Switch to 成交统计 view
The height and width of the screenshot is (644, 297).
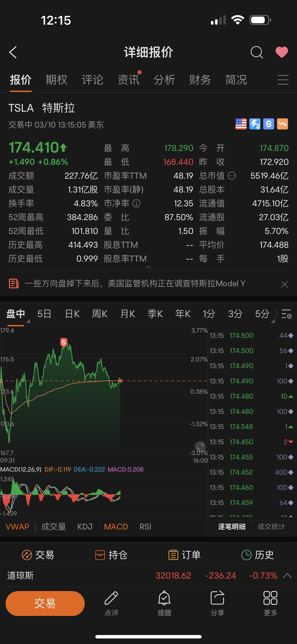[271, 527]
